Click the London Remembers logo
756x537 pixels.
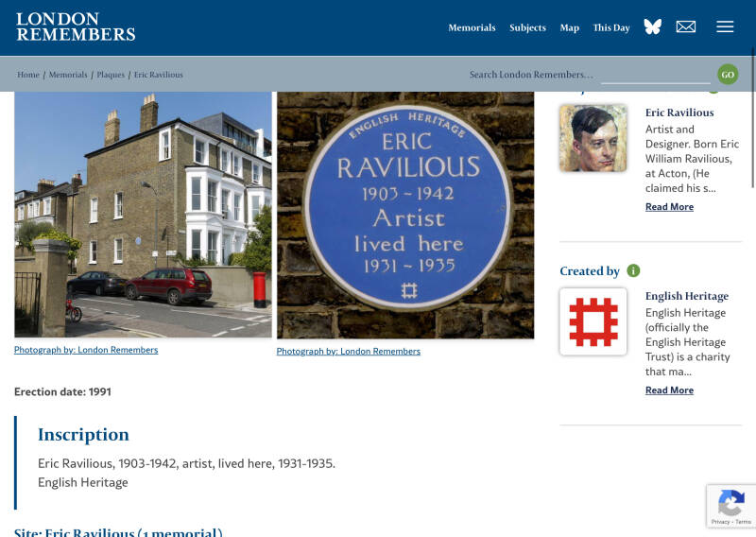[x=76, y=26]
